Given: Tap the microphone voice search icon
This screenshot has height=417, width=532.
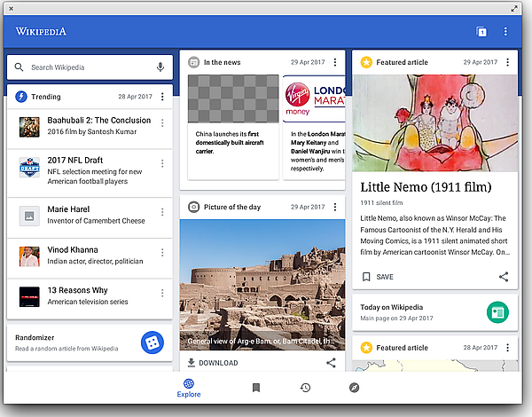Looking at the screenshot, I should coord(160,67).
